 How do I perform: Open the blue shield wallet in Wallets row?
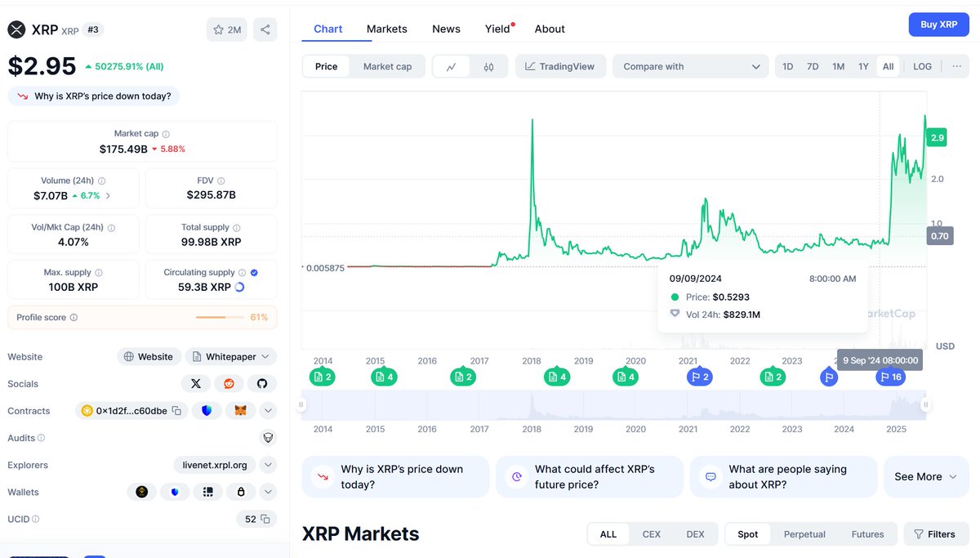click(175, 492)
